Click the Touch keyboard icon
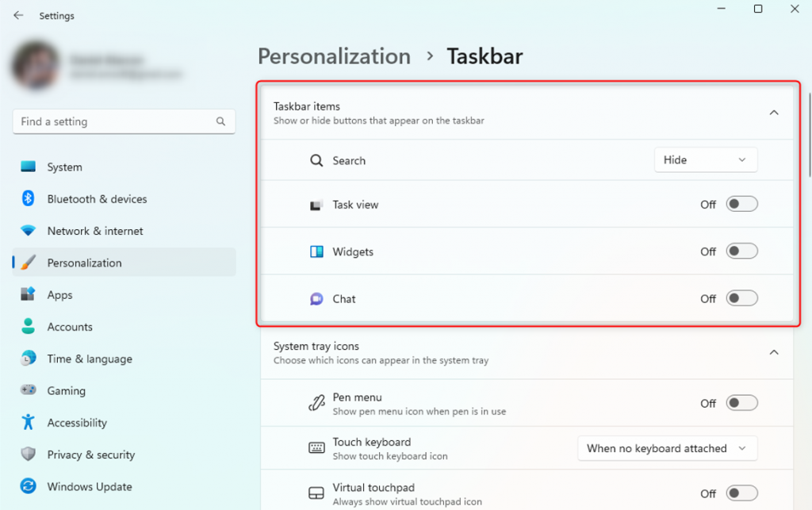Image resolution: width=812 pixels, height=510 pixels. click(x=316, y=448)
